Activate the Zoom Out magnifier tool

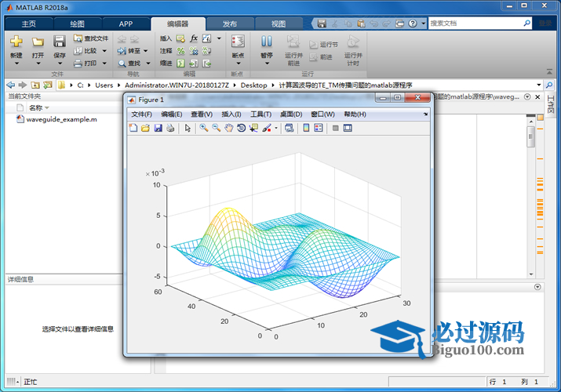[x=216, y=128]
